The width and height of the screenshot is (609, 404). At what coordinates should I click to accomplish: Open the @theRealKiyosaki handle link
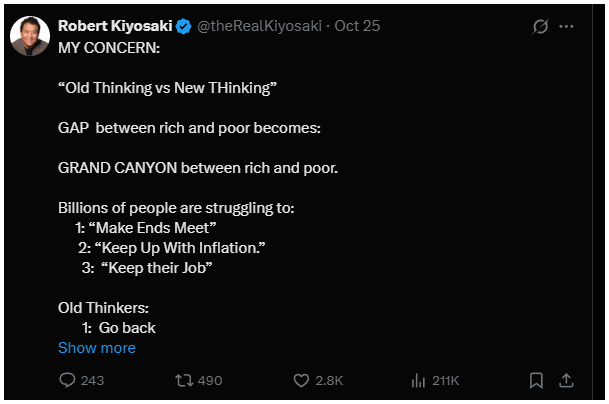265,26
